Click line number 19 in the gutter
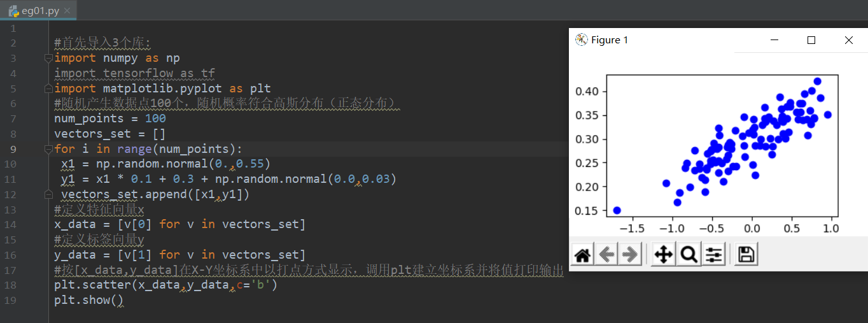The image size is (868, 323). (x=13, y=300)
